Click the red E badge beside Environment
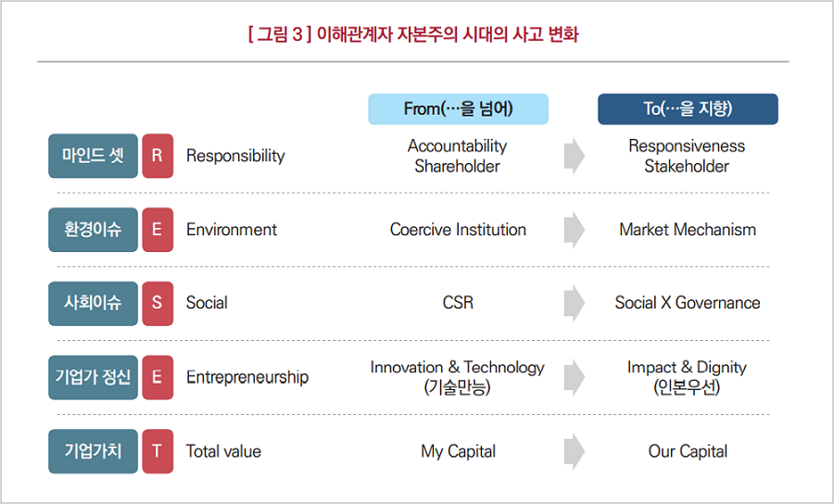This screenshot has height=504, width=834. pyautogui.click(x=158, y=230)
